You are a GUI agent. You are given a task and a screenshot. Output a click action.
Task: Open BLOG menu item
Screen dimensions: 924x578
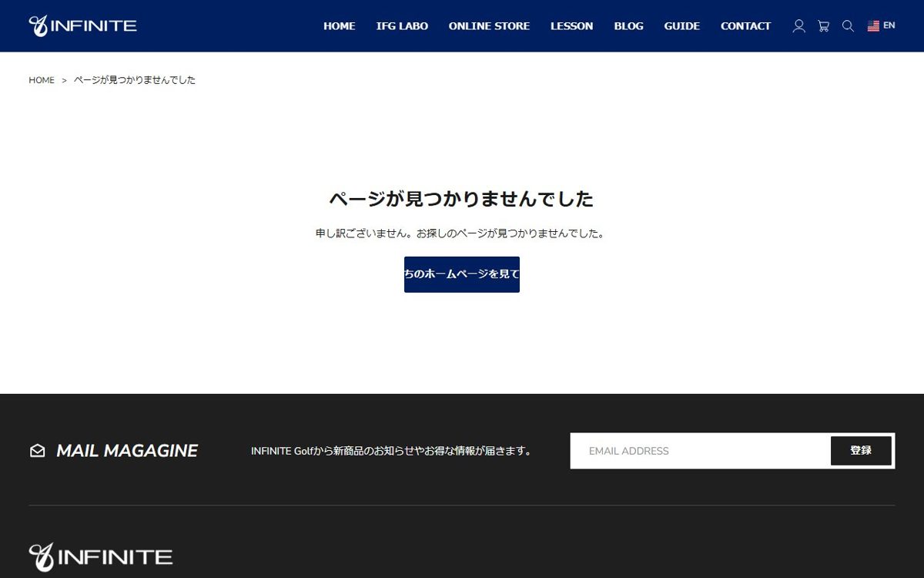pyautogui.click(x=628, y=26)
